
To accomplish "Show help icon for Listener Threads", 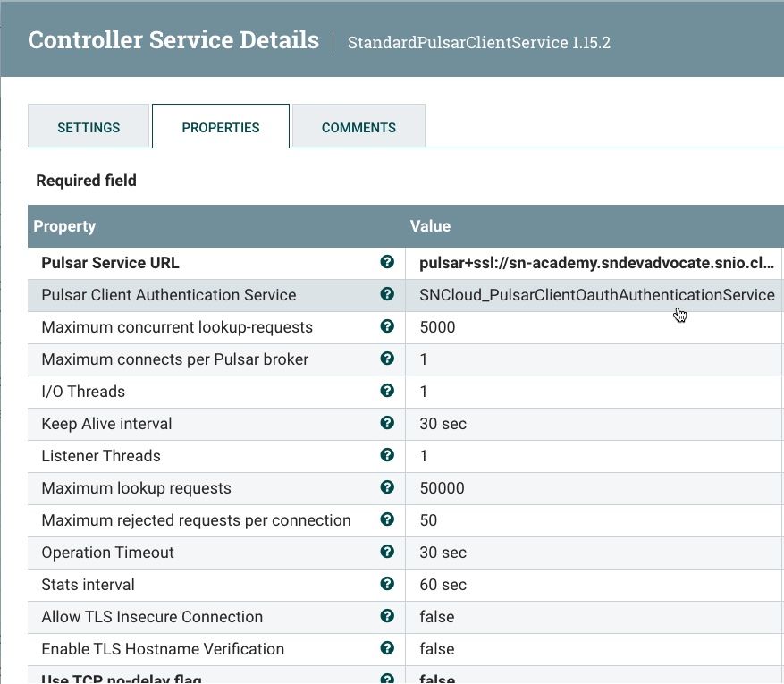I will [387, 455].
